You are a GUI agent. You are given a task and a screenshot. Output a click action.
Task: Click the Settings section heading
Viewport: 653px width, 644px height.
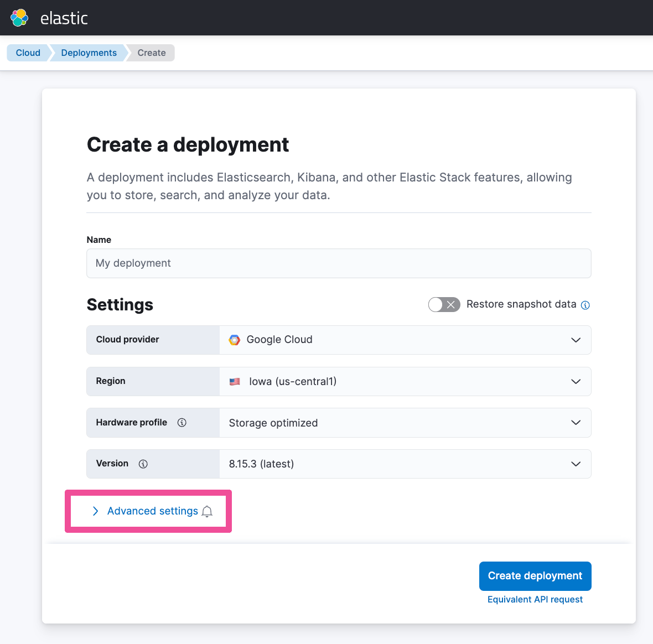point(120,305)
